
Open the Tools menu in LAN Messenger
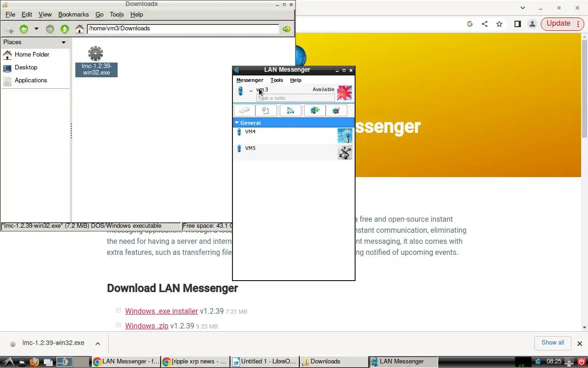click(x=277, y=80)
